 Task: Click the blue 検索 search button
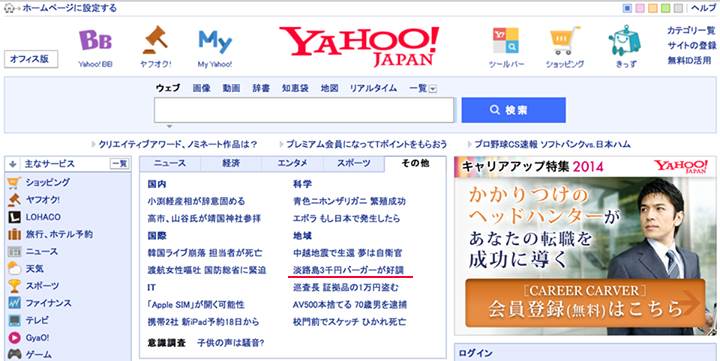pos(513,110)
